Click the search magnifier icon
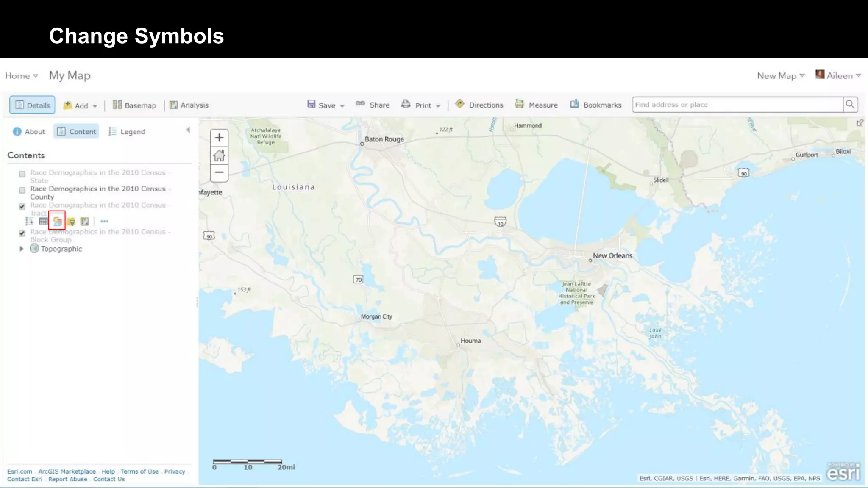This screenshot has width=868, height=488. [x=850, y=105]
